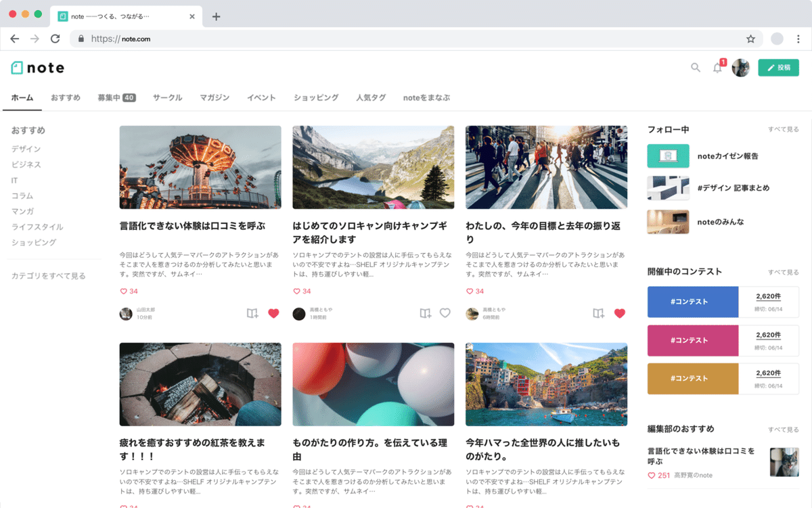Open search with the magnifier icon

tap(695, 68)
